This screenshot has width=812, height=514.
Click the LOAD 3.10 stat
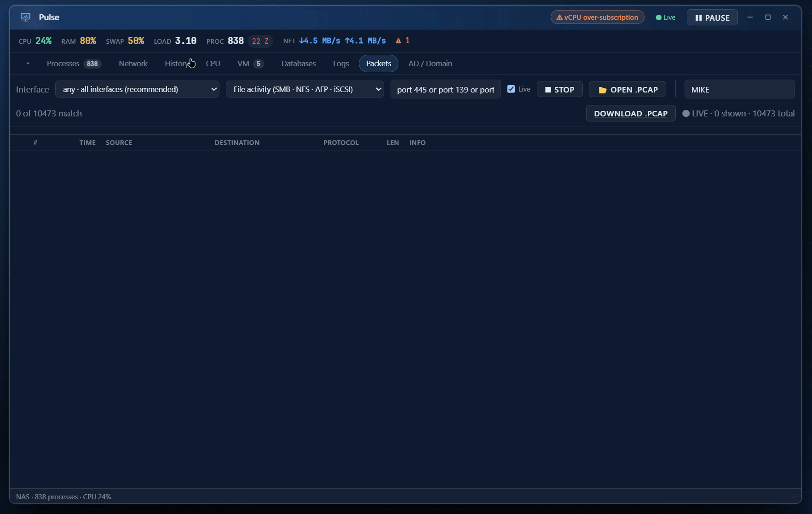click(175, 41)
